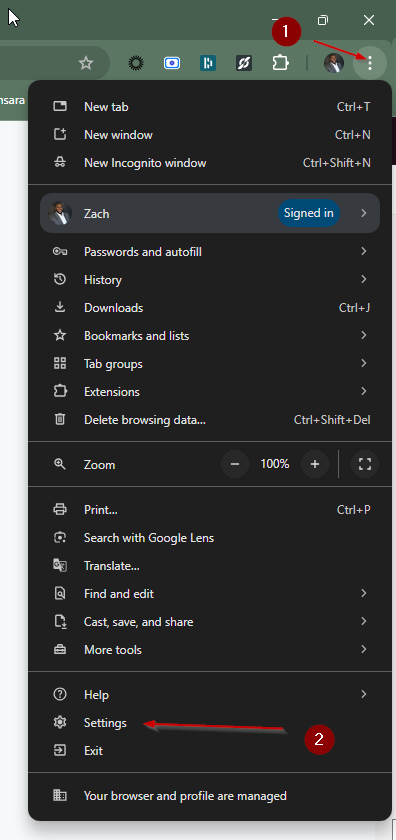This screenshot has height=840, width=396.
Task: Choose Delete browsing data option
Action: pyautogui.click(x=210, y=419)
